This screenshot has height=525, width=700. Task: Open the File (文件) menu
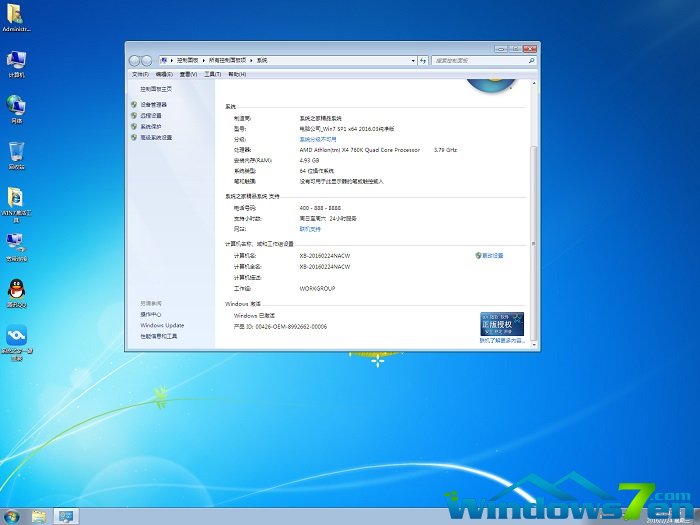pos(139,74)
